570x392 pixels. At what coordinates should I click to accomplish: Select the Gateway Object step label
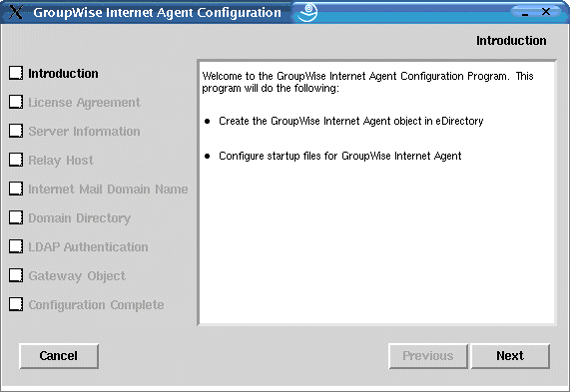tap(77, 276)
